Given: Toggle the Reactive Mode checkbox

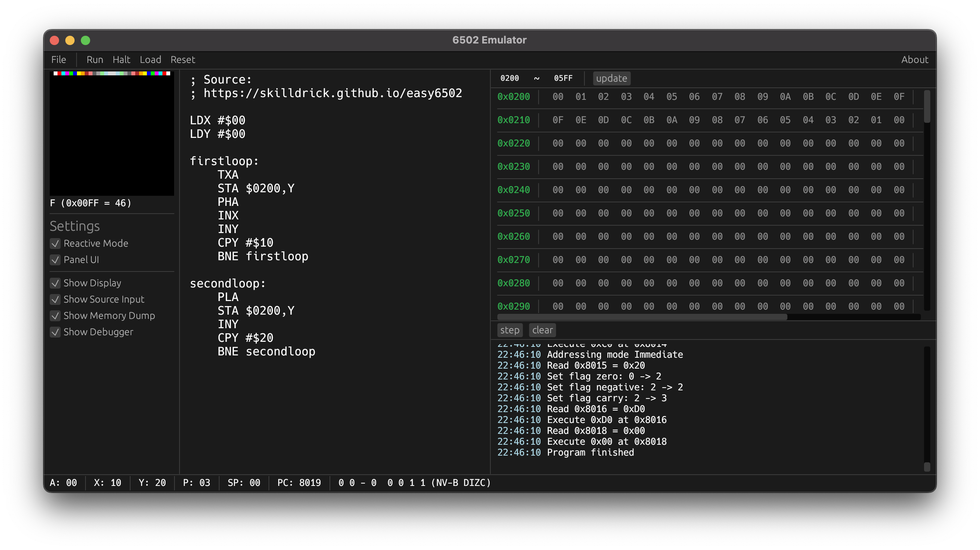Looking at the screenshot, I should click(55, 244).
